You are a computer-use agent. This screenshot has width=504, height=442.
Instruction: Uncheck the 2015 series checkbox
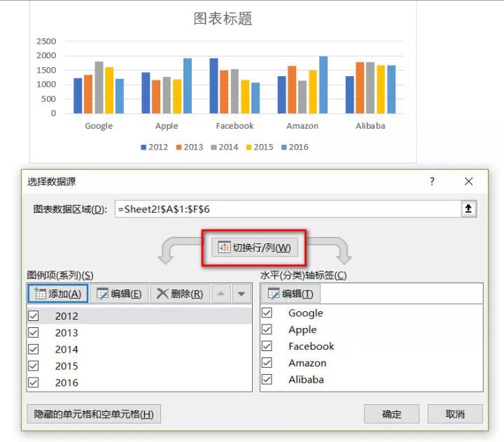pos(34,366)
